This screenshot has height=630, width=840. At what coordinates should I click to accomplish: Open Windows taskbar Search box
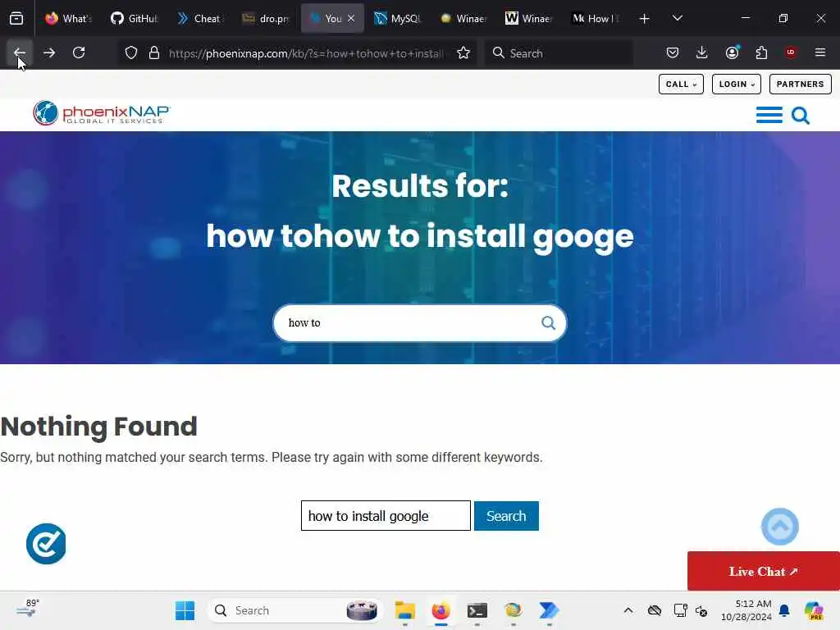tap(294, 610)
